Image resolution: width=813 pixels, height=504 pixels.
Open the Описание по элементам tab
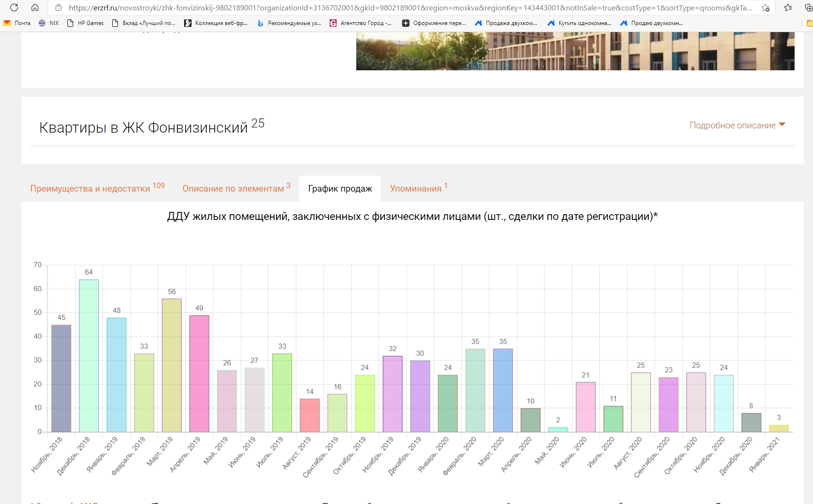pos(233,188)
